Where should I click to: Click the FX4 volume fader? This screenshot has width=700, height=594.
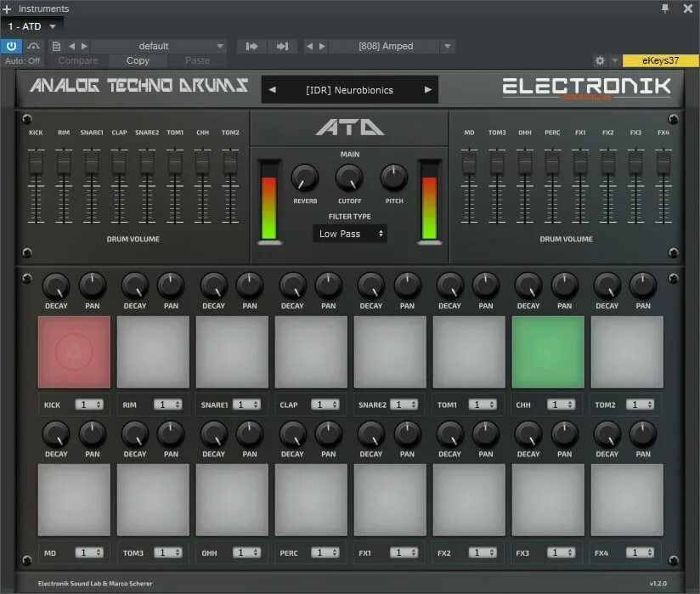663,162
